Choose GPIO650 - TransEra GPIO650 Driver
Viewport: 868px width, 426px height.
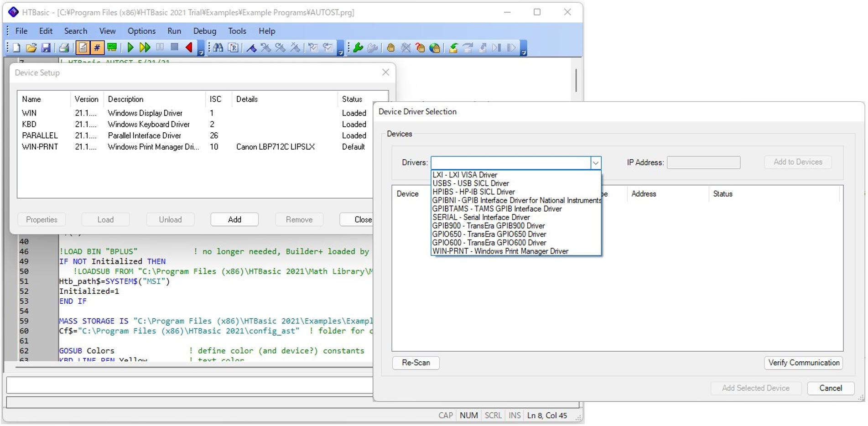pyautogui.click(x=516, y=234)
